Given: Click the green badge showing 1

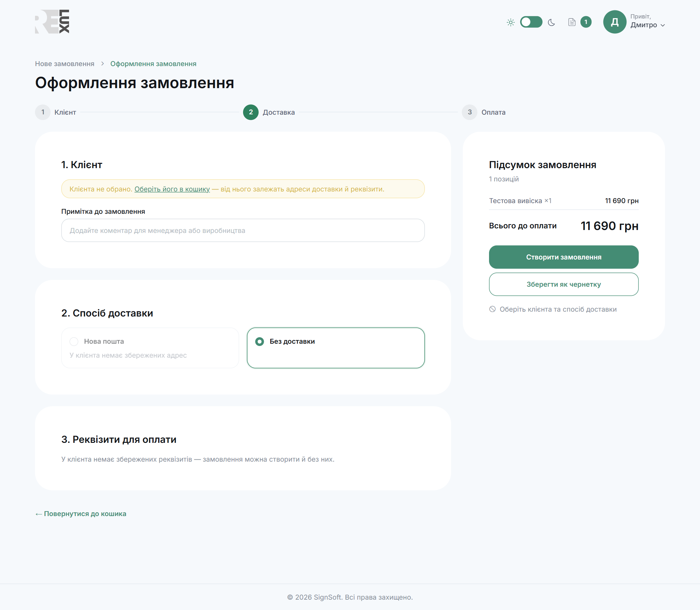Looking at the screenshot, I should [x=586, y=22].
